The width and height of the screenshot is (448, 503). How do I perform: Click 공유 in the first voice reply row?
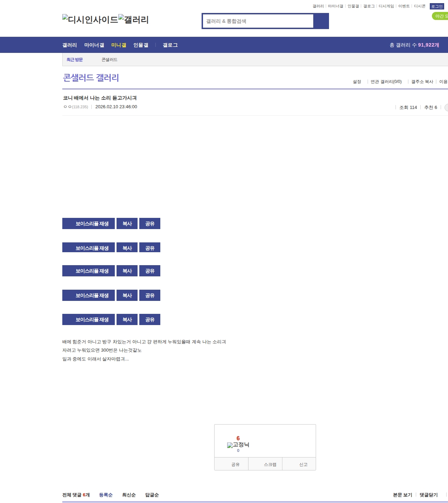pos(150,223)
